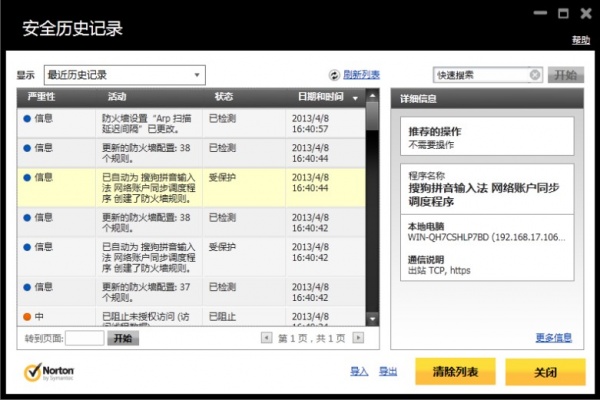Viewport: 600px width, 400px height.
Task: Click 第 1 页，共 1 页 page indicator
Action: click(312, 338)
